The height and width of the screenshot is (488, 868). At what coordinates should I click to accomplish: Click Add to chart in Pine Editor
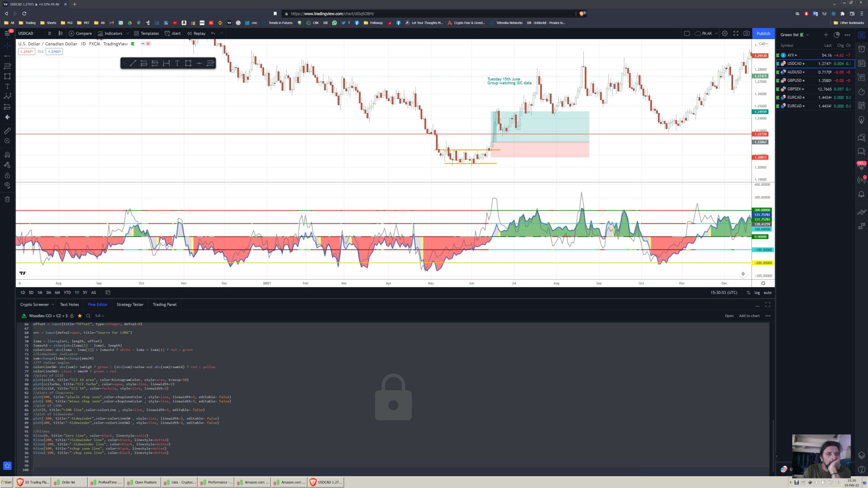(749, 316)
